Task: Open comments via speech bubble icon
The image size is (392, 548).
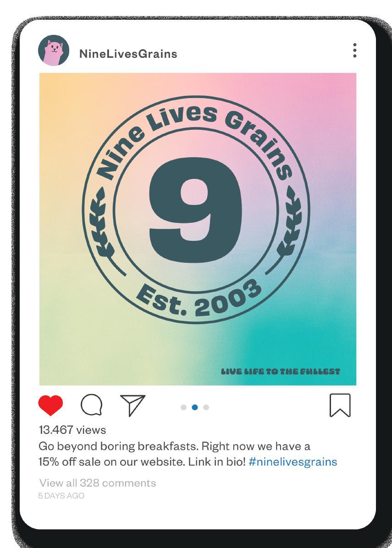Action: [x=92, y=405]
